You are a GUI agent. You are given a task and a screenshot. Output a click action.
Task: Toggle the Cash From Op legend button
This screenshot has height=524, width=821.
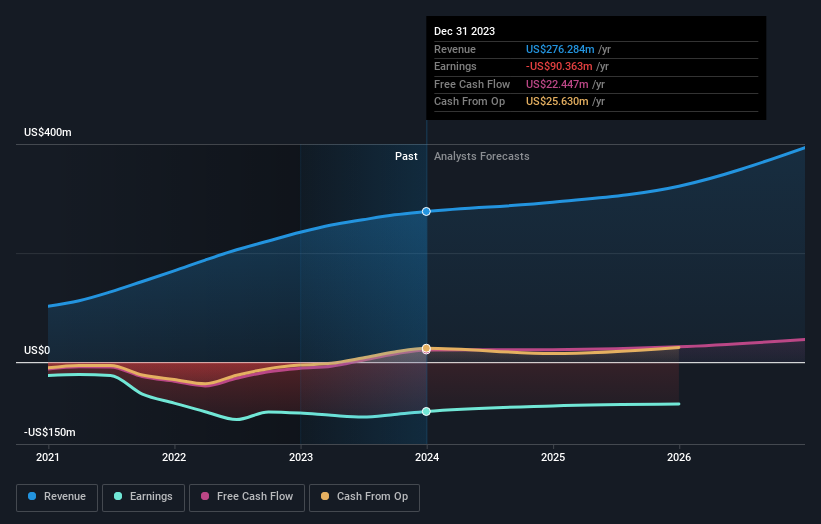tap(364, 497)
